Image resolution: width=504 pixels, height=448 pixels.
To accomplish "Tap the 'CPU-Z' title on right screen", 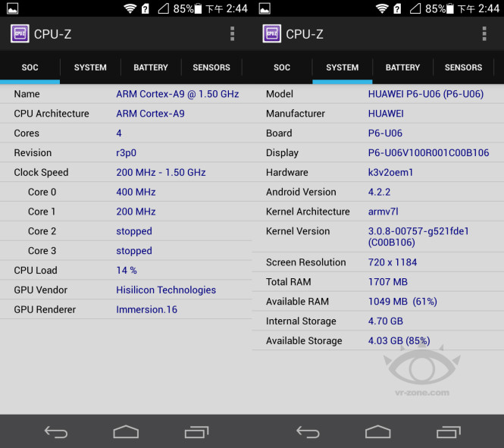I will tap(305, 34).
